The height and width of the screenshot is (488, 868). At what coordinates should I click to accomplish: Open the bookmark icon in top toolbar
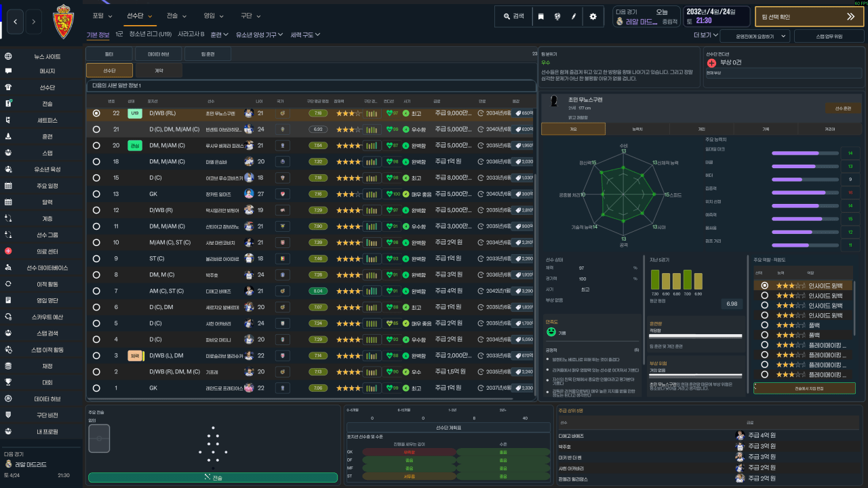(540, 16)
